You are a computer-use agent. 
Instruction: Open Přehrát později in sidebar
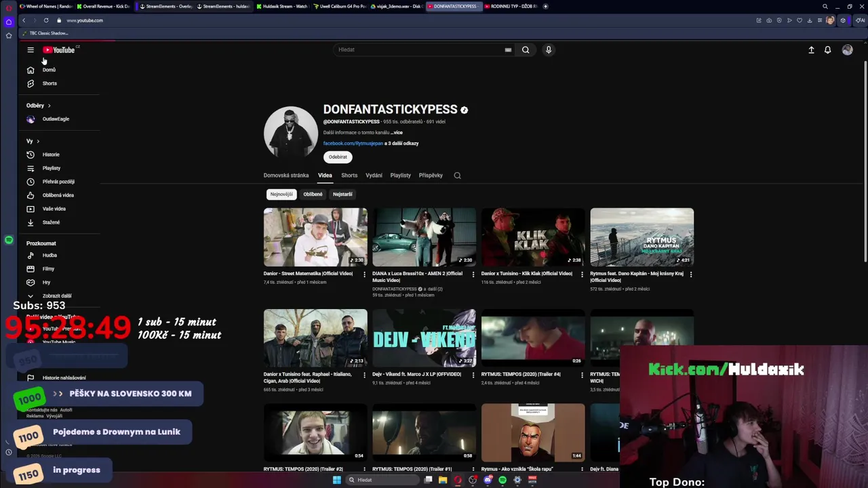[60, 182]
